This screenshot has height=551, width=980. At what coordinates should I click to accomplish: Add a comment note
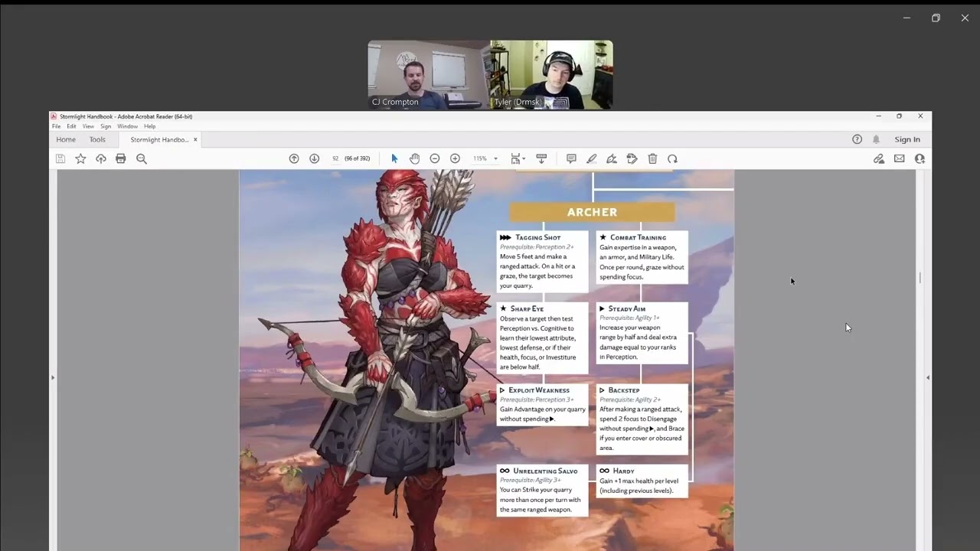tap(571, 158)
